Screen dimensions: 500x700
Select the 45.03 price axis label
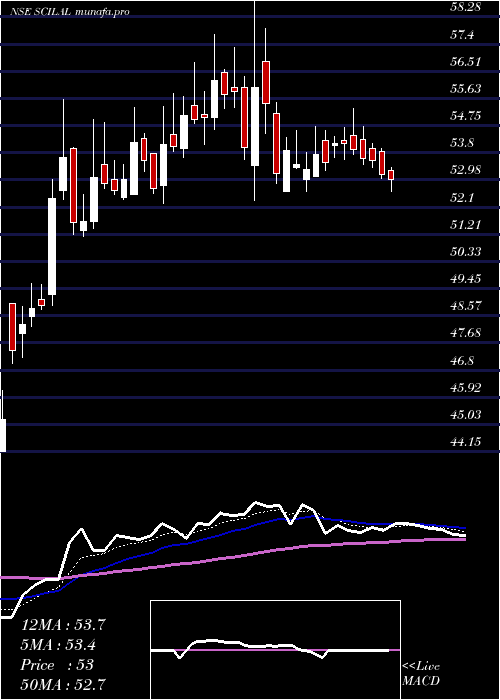click(x=466, y=415)
